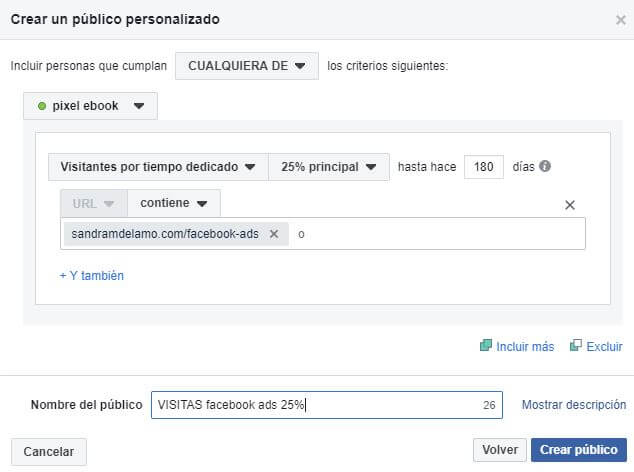Click the Excluir icon
This screenshot has height=472, width=634.
[x=576, y=346]
